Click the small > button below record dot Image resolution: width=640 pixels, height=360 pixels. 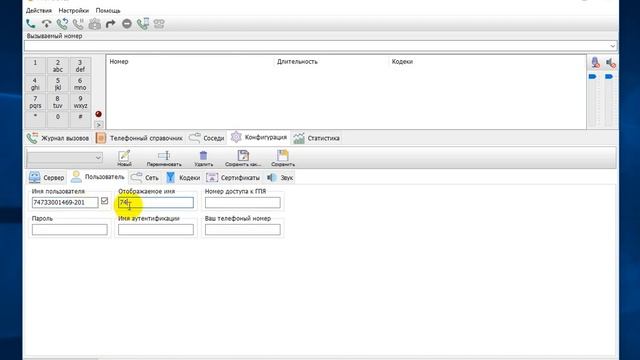[x=98, y=125]
